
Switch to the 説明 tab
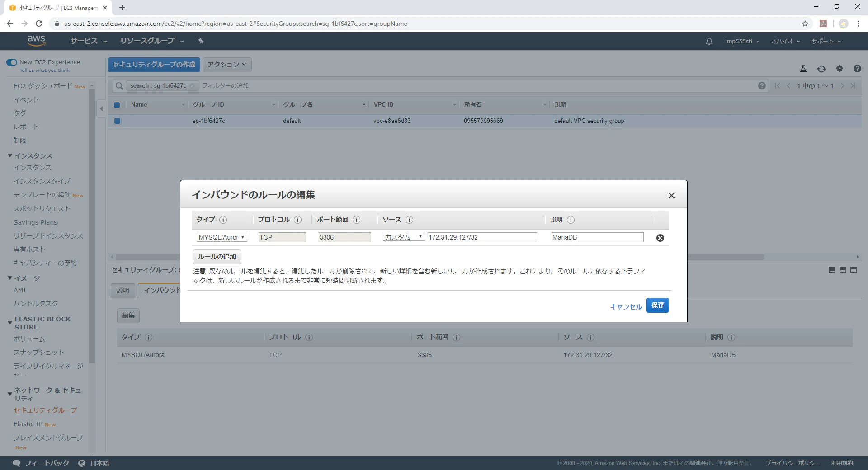(123, 291)
